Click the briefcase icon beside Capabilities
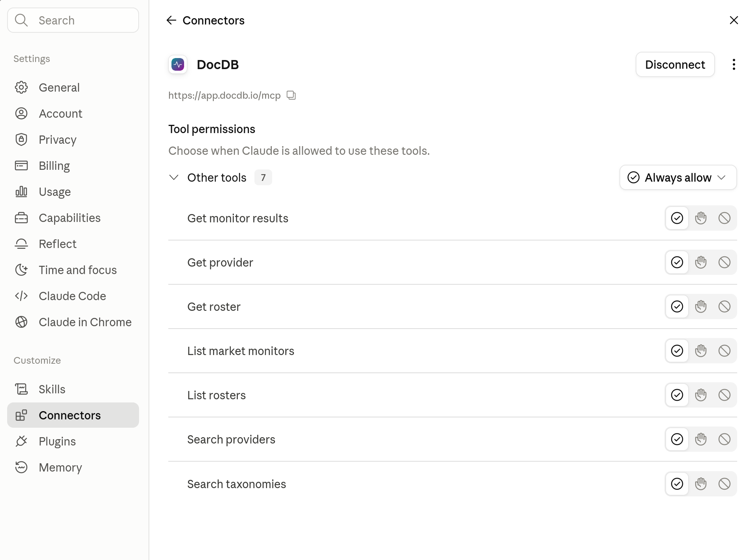Screen dimensions: 749x560 click(21, 218)
